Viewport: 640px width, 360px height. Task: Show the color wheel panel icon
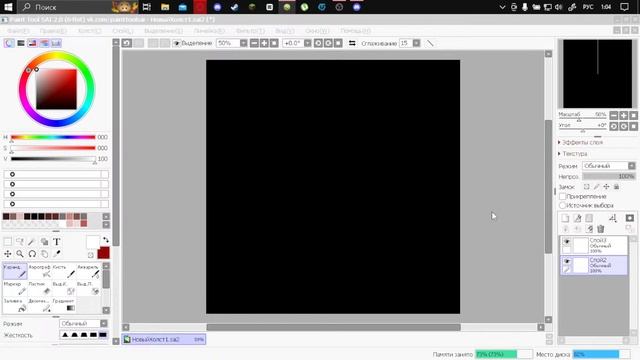[9, 43]
